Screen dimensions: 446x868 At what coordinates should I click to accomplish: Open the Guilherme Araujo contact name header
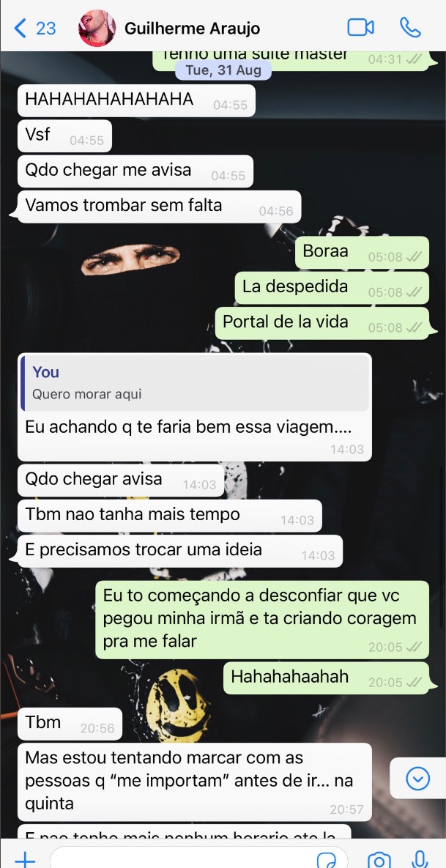(192, 29)
